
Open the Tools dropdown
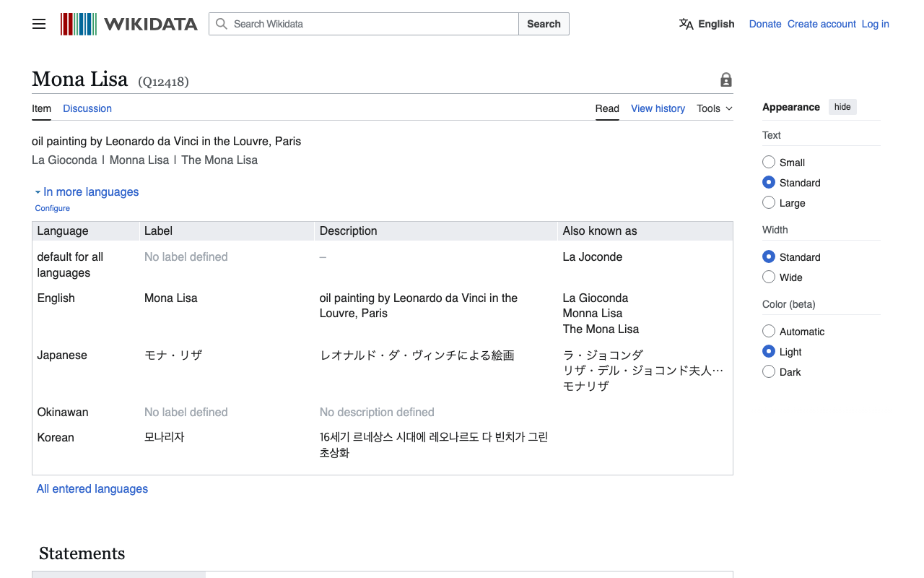coord(713,108)
